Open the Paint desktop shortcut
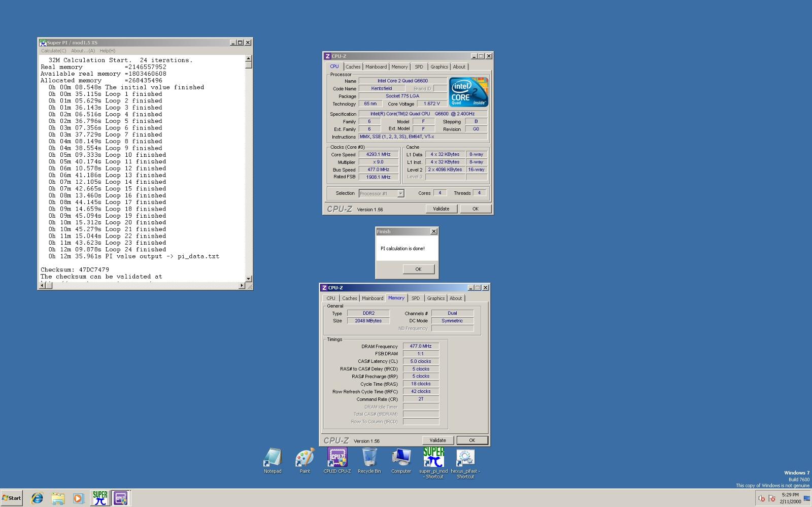Screen dimensions: 812x507 [304, 461]
